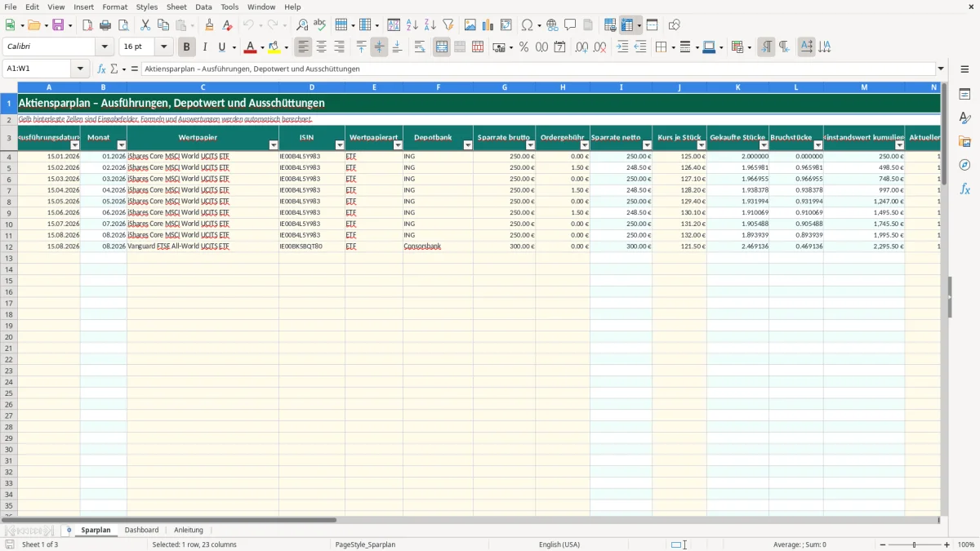Expand the formula bar
The image size is (980, 551).
coord(942,69)
